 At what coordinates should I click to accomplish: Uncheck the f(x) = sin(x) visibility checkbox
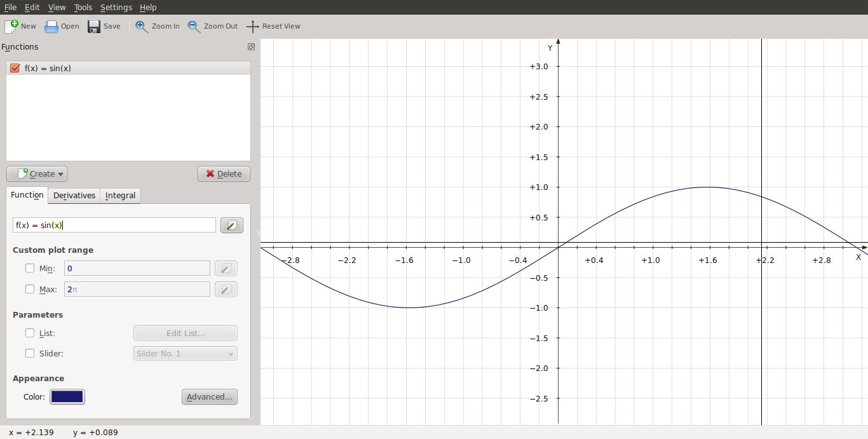(x=15, y=68)
